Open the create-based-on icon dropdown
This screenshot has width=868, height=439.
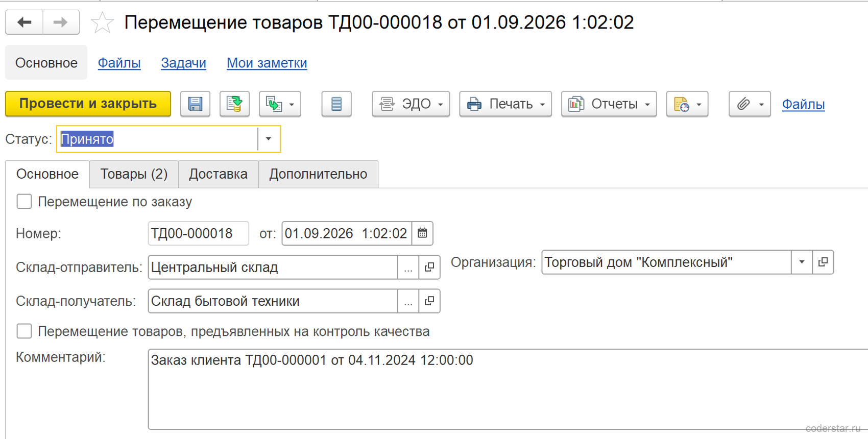pos(280,104)
